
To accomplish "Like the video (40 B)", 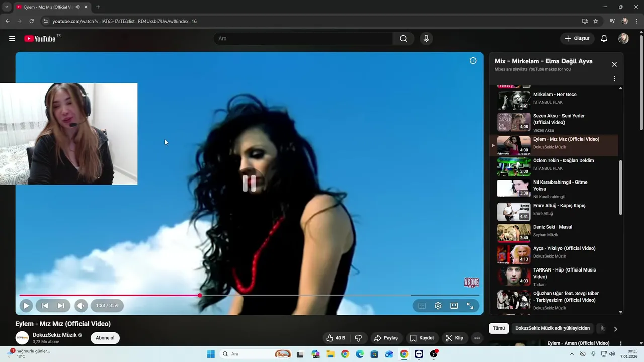I will (336, 338).
